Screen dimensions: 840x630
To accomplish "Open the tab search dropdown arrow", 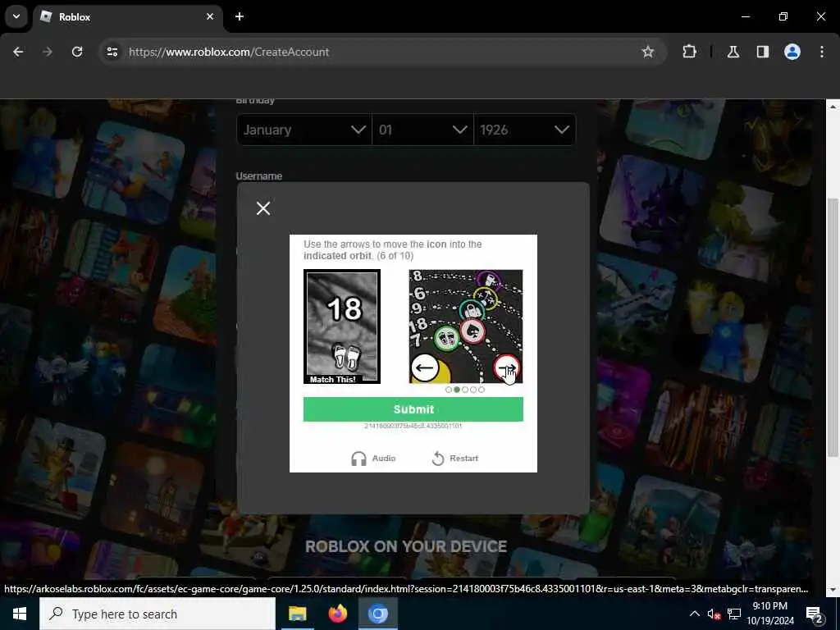I will pos(16,16).
